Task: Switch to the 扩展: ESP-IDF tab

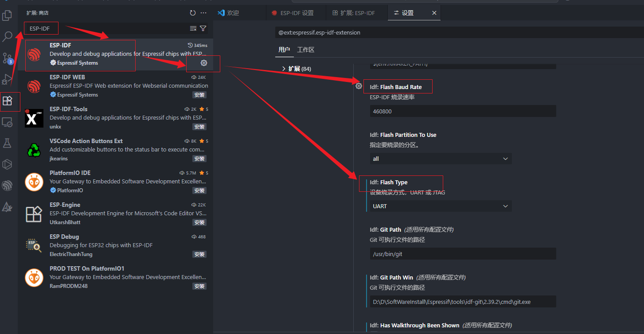Action: coord(356,13)
